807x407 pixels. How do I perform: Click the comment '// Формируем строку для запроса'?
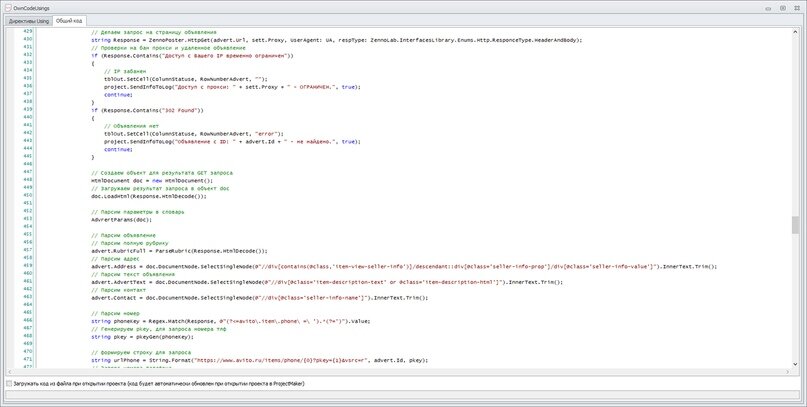pos(141,352)
